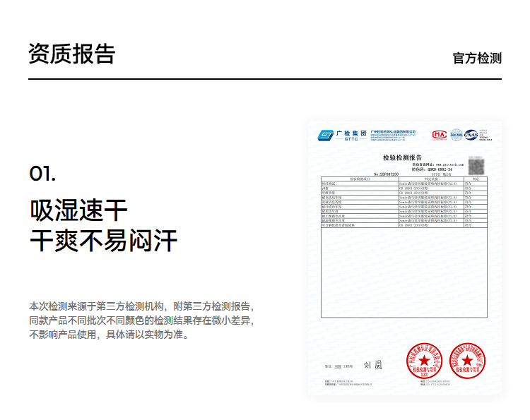The height and width of the screenshot is (420, 530).
Task: Click the 吸湿速干 headline
Action: [x=78, y=210]
